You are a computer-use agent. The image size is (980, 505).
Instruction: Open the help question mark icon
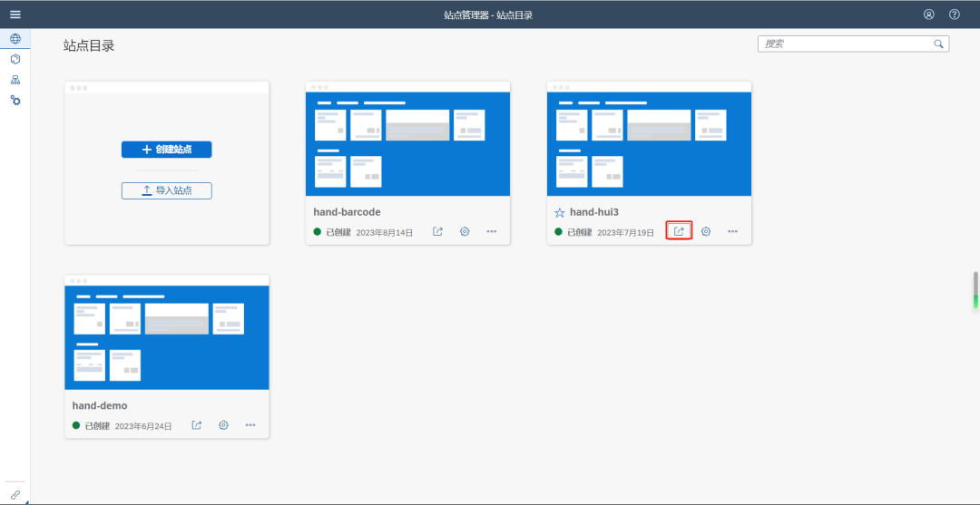tap(955, 15)
